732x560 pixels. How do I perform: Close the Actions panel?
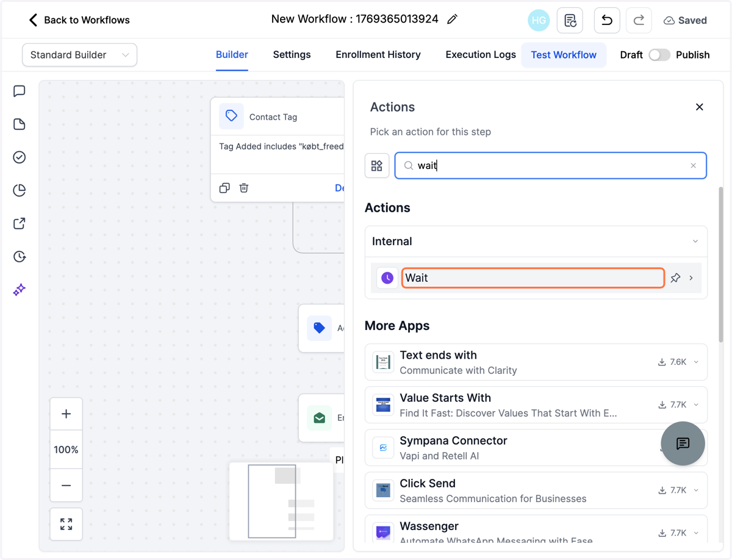pyautogui.click(x=700, y=107)
